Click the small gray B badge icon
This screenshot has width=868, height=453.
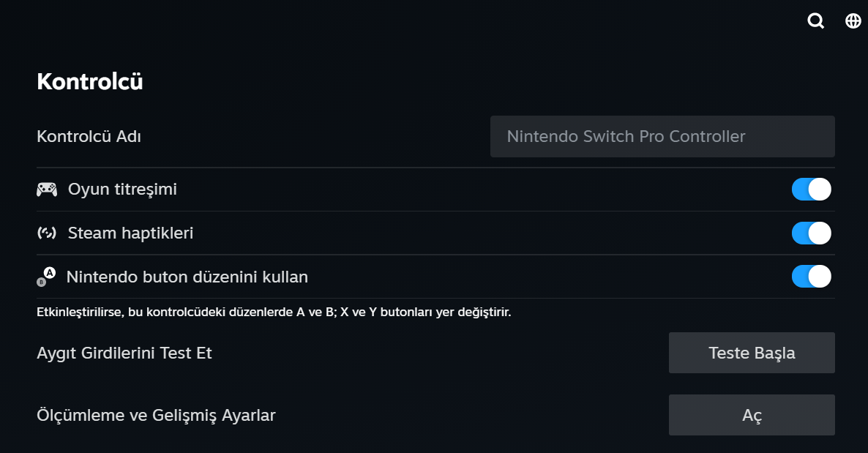pyautogui.click(x=41, y=282)
